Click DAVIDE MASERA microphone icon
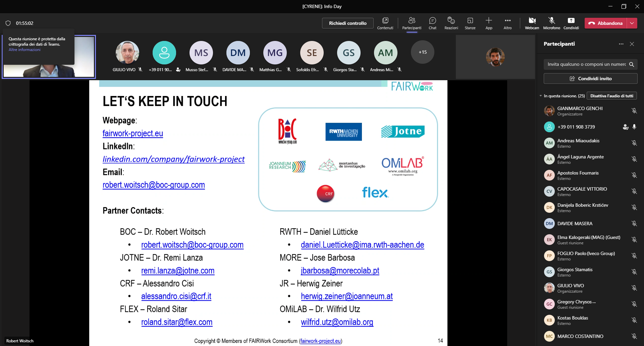 pyautogui.click(x=634, y=224)
